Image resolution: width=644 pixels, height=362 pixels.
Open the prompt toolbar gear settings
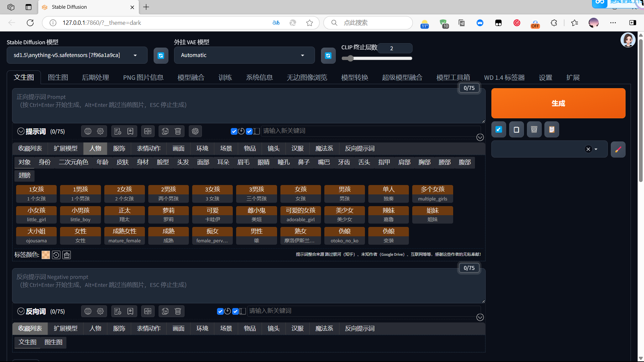[x=100, y=131]
